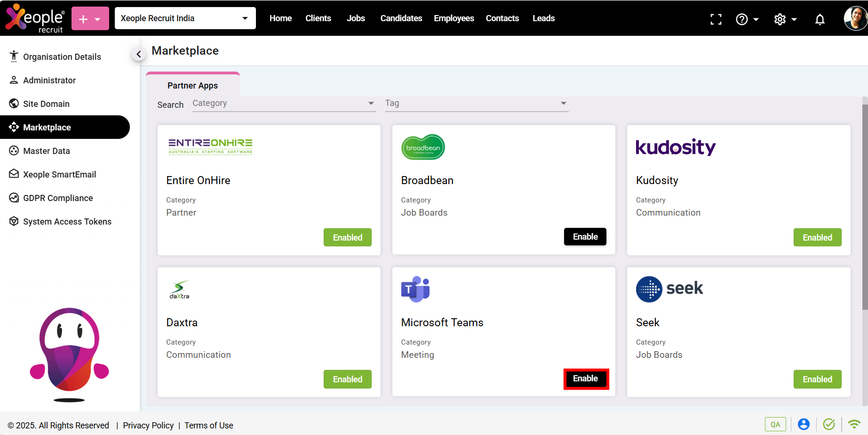Open the Privacy Policy link

148,426
